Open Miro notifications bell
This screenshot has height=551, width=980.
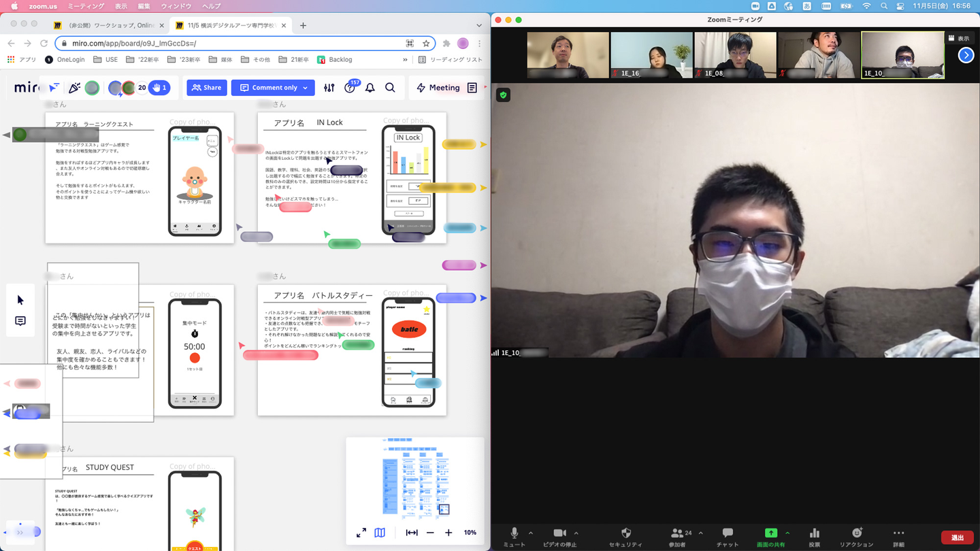click(x=370, y=88)
